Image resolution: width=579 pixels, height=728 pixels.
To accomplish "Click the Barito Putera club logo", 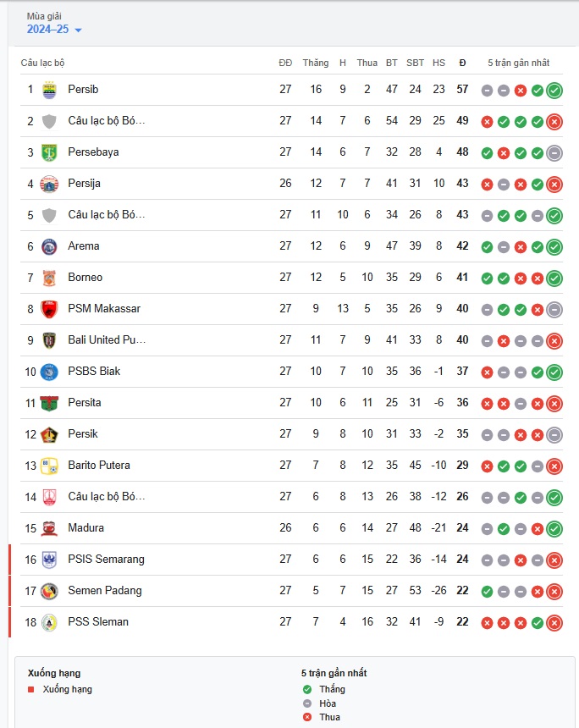I will click(49, 466).
